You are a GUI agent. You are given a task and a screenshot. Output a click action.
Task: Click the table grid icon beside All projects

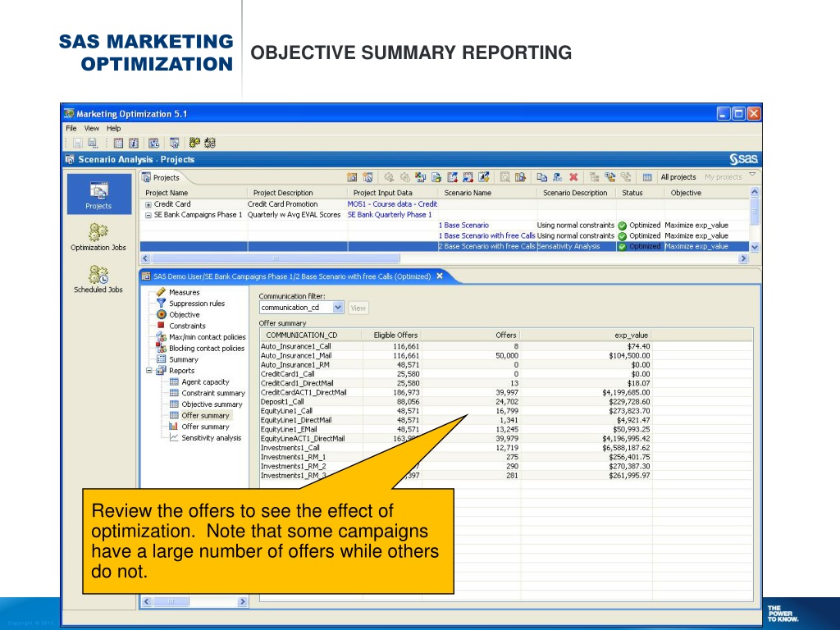coord(647,177)
